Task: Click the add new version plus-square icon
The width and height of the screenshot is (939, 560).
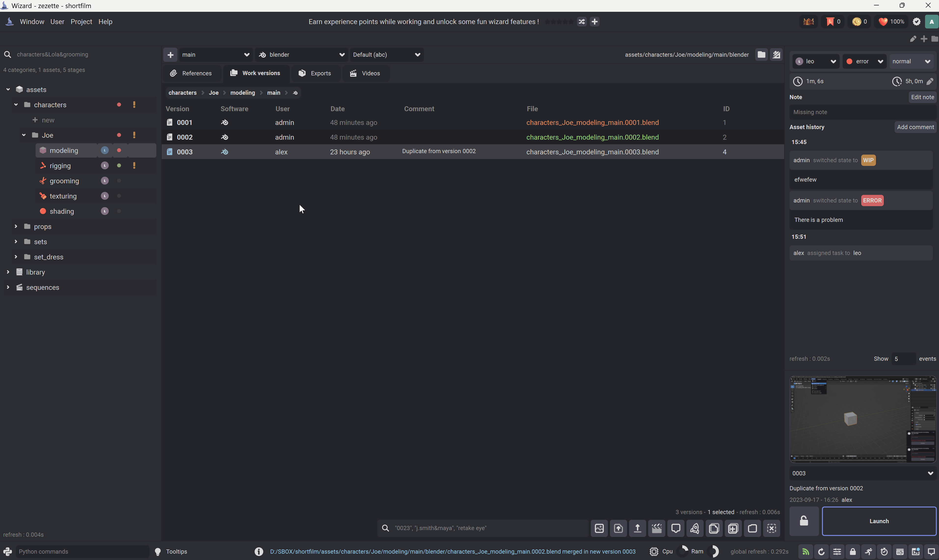Action: tap(733, 528)
